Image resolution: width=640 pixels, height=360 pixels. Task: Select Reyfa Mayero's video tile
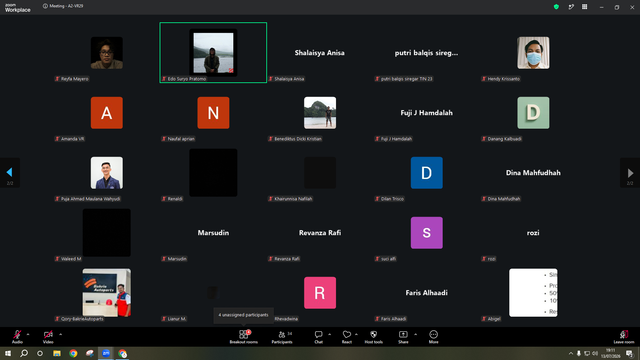[107, 53]
